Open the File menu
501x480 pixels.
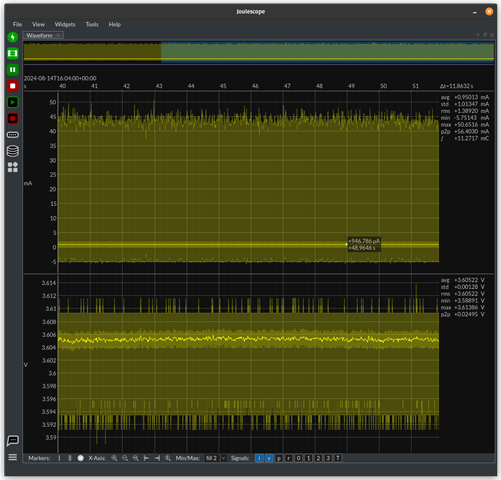coord(17,24)
